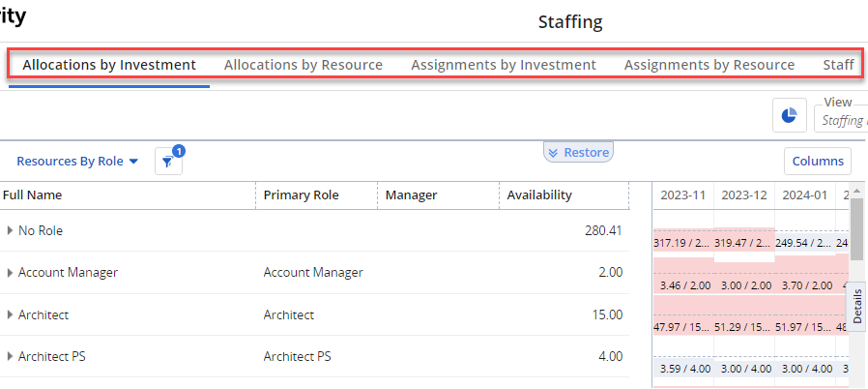Click the Manager column header
The image size is (868, 389).
click(412, 195)
